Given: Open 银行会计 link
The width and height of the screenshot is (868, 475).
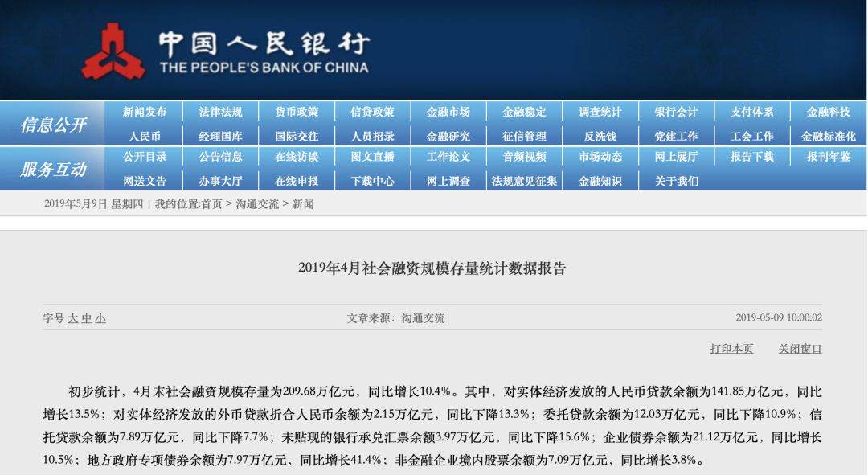Looking at the screenshot, I should [x=676, y=112].
